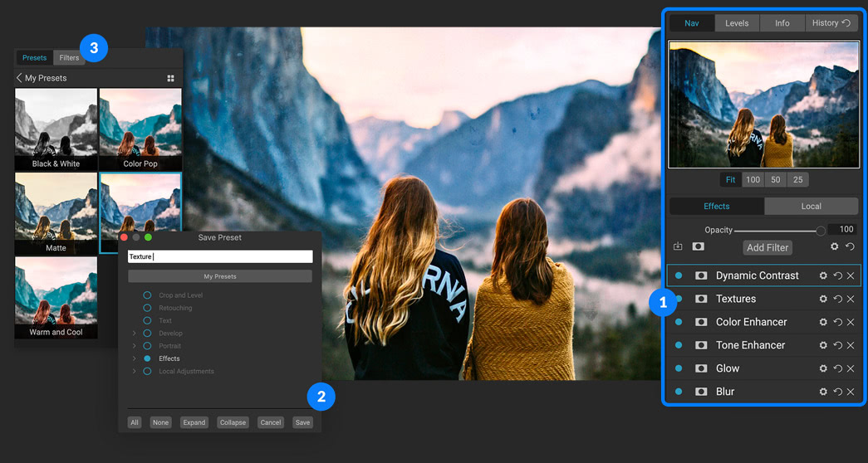The image size is (868, 463).
Task: Go back from My Presets using chevron
Action: [x=19, y=78]
